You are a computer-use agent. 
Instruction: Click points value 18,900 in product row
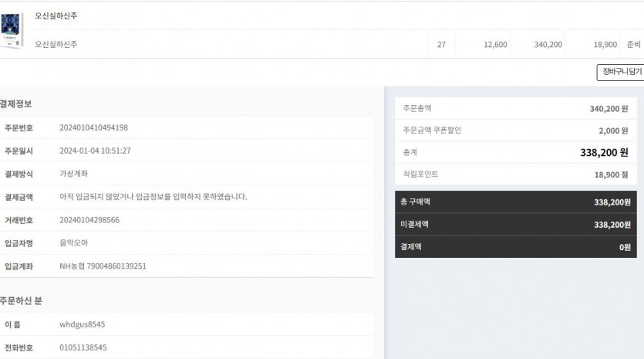point(605,45)
